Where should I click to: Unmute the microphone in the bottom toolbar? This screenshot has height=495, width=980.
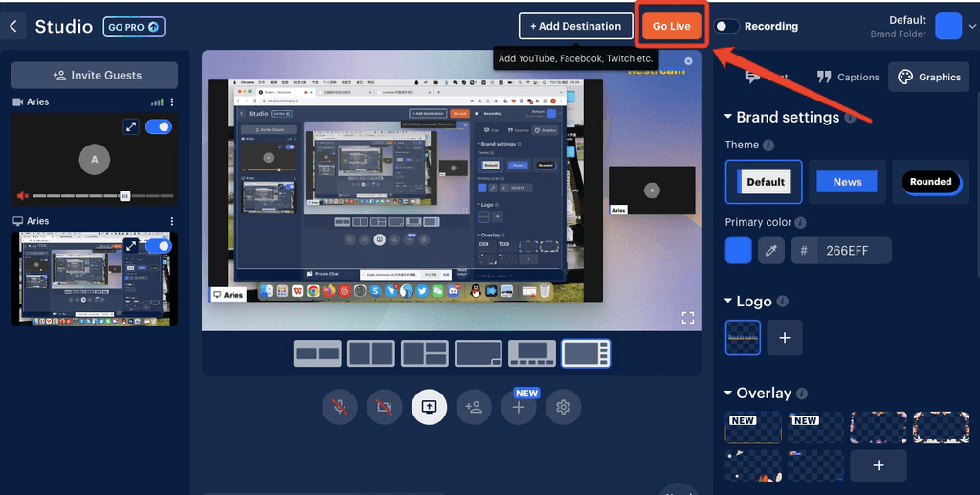point(340,407)
